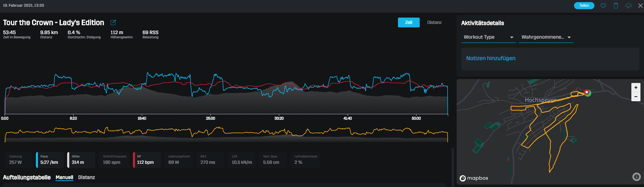Click the Teilen share button
The height and width of the screenshot is (187, 644).
tap(584, 6)
